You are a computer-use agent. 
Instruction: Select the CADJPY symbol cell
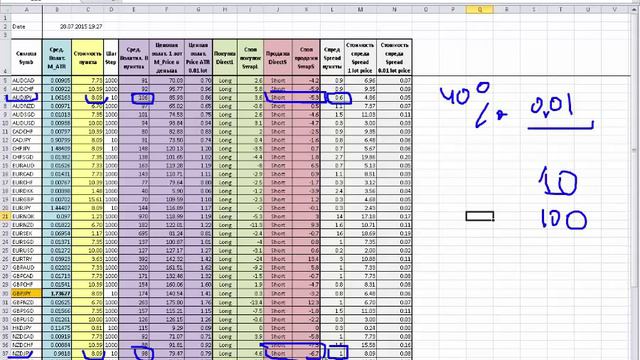click(27, 140)
